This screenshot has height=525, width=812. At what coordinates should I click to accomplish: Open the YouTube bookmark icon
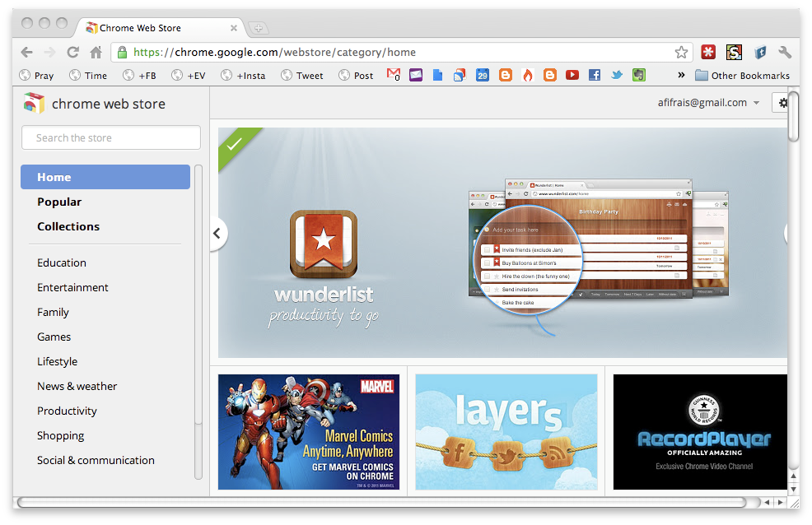tap(572, 75)
